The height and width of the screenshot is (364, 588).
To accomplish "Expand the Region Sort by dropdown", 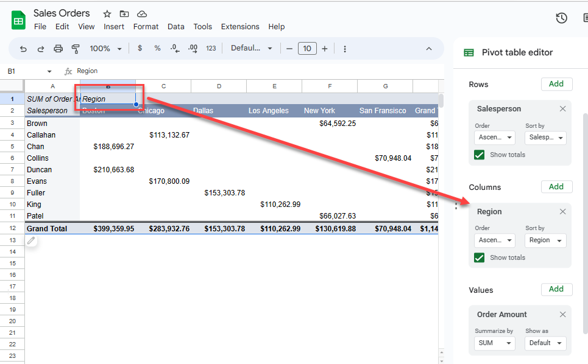I will click(545, 240).
